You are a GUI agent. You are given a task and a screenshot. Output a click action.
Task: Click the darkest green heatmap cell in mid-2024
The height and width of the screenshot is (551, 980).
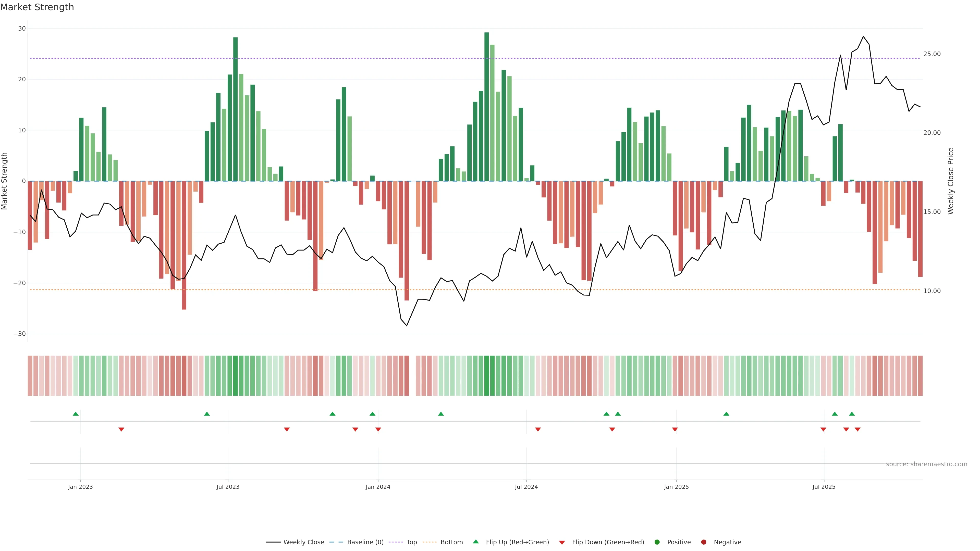coord(487,375)
